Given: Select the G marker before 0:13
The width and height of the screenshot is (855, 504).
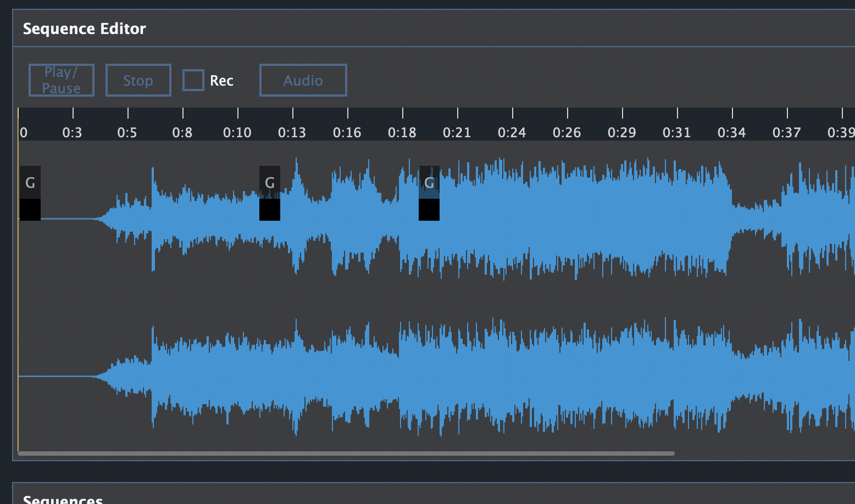Looking at the screenshot, I should click(269, 182).
